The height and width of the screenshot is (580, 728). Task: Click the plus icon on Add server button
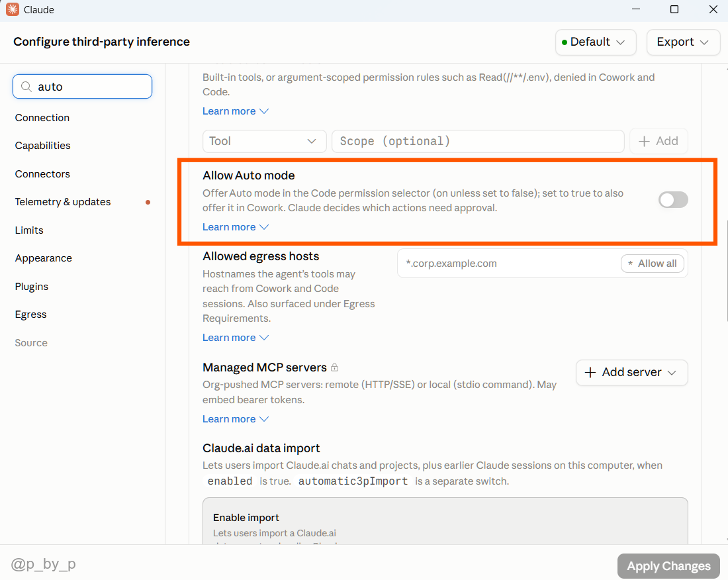click(x=590, y=372)
